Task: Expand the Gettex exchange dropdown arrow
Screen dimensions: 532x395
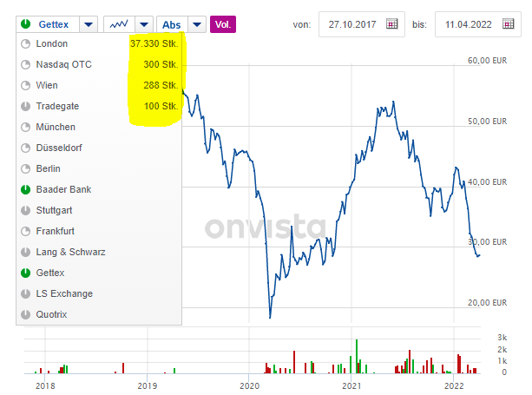Action: click(x=88, y=24)
